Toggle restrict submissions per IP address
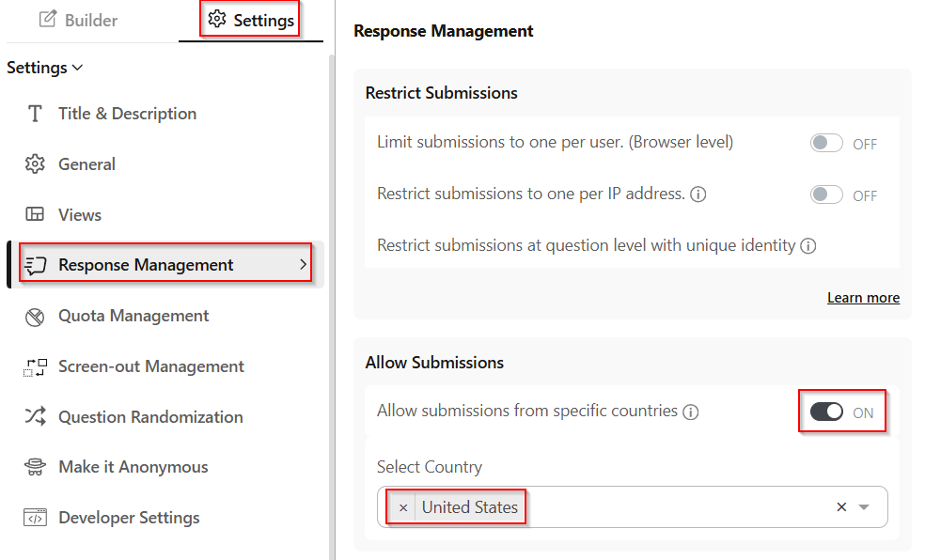Image resolution: width=925 pixels, height=560 pixels. click(826, 195)
